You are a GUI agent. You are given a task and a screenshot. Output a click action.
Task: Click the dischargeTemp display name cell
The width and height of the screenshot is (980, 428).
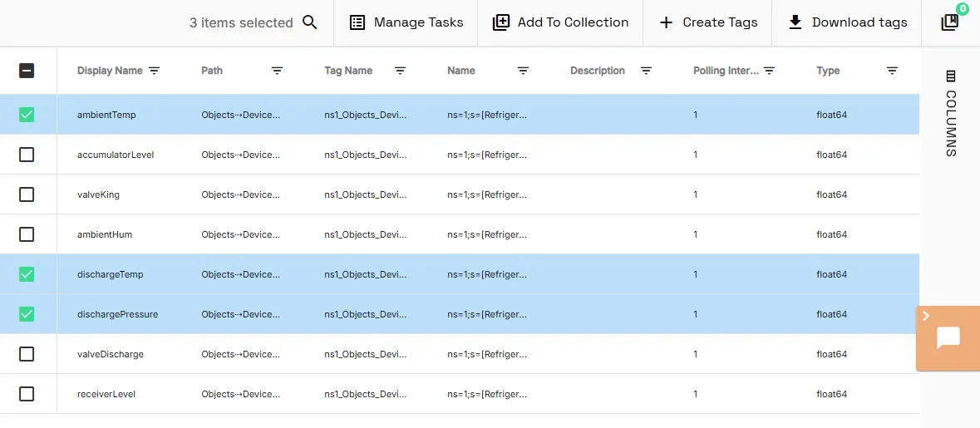pos(110,274)
